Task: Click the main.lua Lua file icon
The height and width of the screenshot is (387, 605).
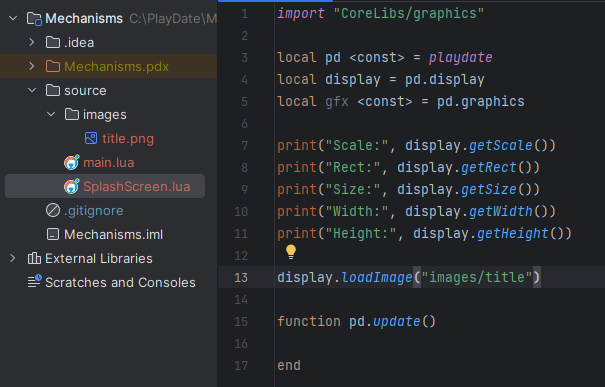Action: pyautogui.click(x=72, y=162)
